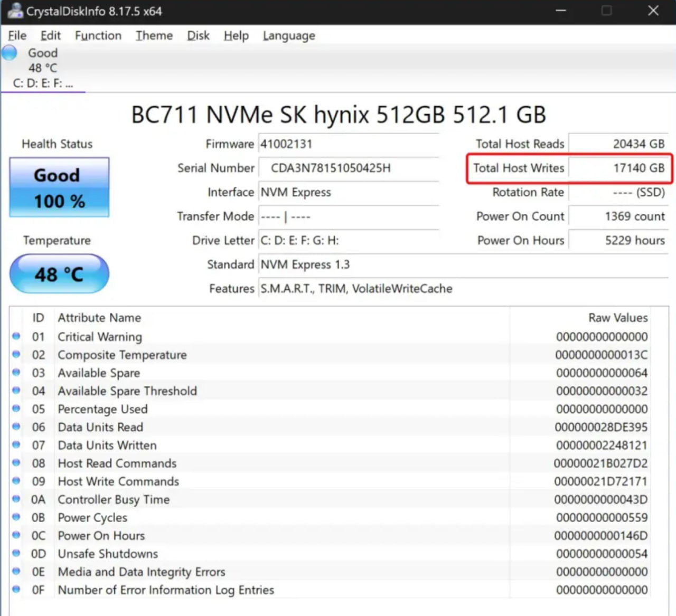Screen dimensions: 676x616
Task: Open the Disk menu
Action: 198,35
